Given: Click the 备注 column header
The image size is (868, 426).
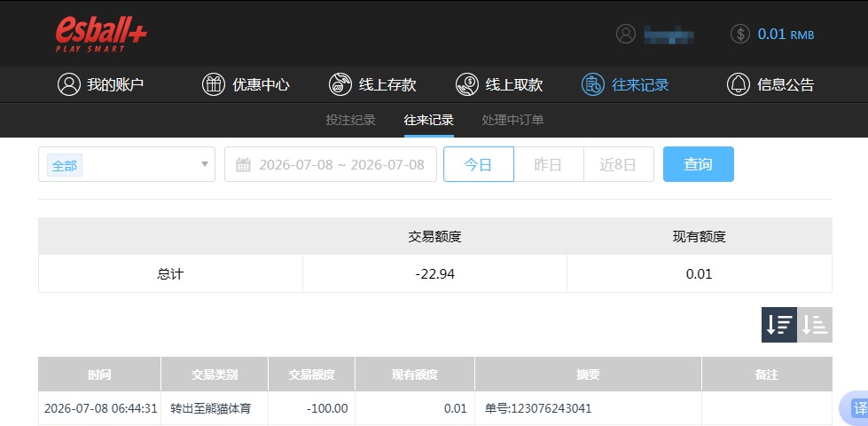Looking at the screenshot, I should tap(767, 375).
